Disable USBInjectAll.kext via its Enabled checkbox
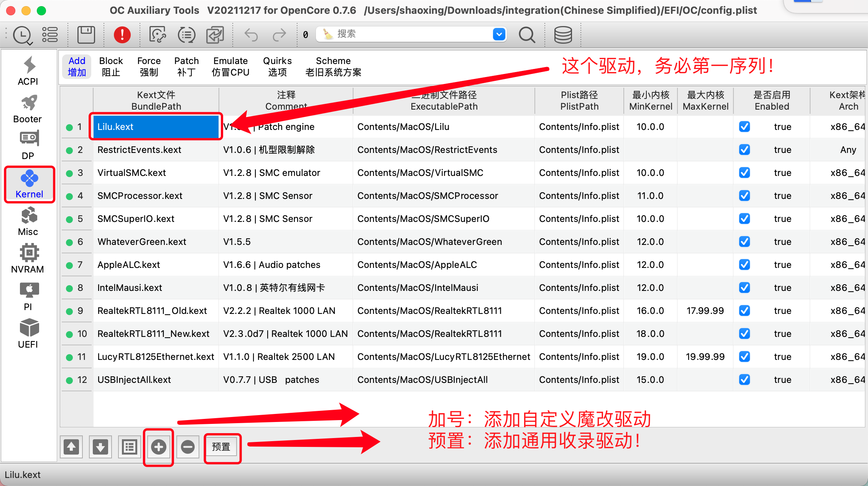The height and width of the screenshot is (486, 868). click(x=745, y=380)
